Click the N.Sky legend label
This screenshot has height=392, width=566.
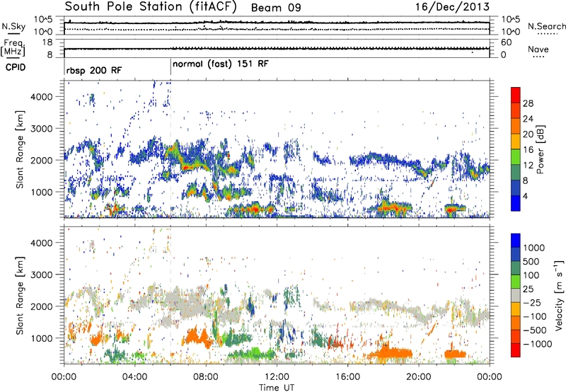(13, 26)
